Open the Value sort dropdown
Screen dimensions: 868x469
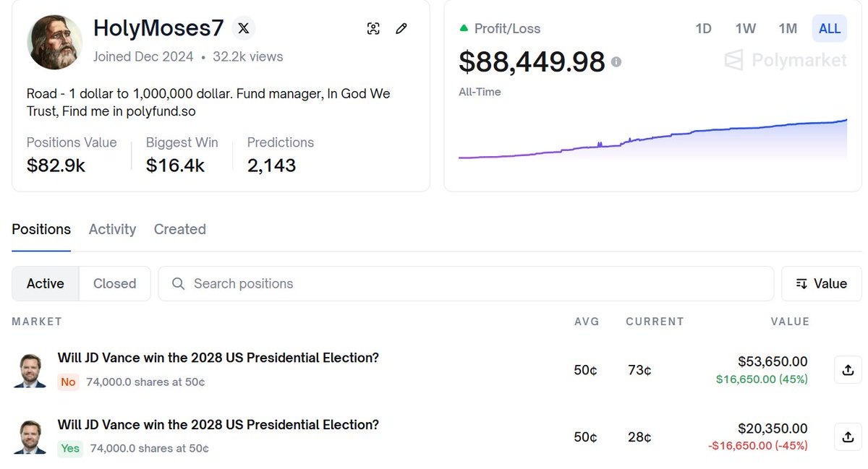[822, 284]
